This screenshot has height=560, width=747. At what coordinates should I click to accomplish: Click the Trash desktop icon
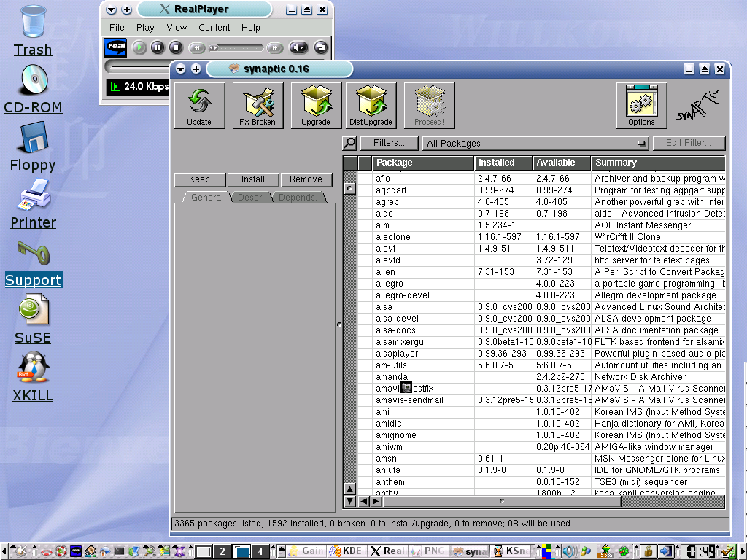pyautogui.click(x=33, y=23)
